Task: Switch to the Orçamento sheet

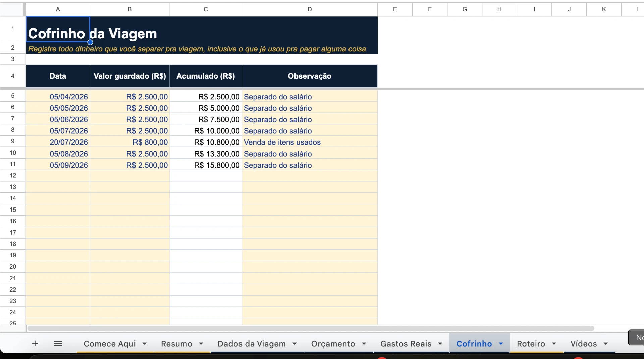Action: [333, 344]
